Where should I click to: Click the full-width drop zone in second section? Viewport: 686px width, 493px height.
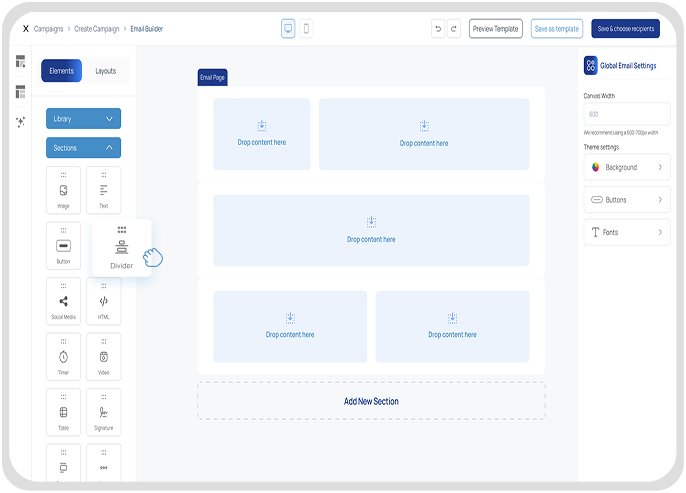click(x=371, y=231)
